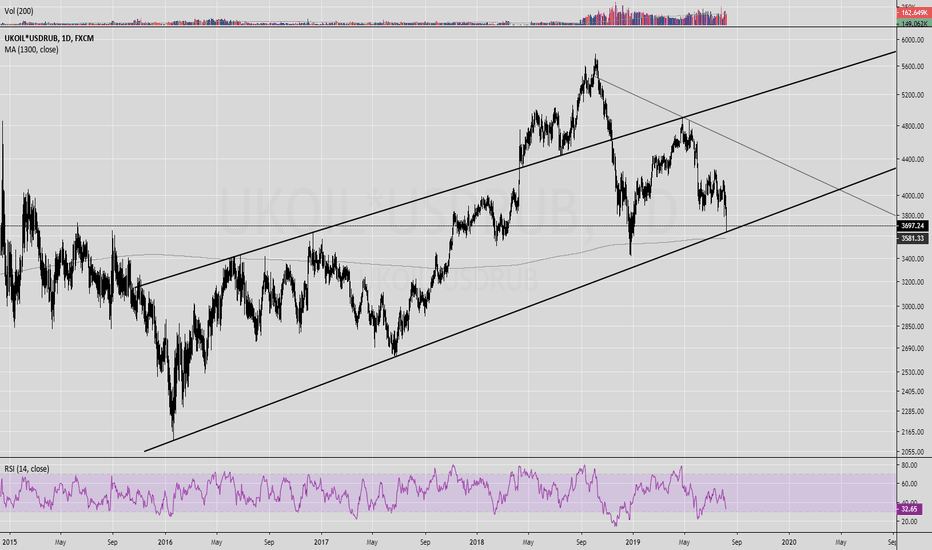Click the 3000.00 price axis label
Image resolution: width=932 pixels, height=550 pixels.
point(912,306)
